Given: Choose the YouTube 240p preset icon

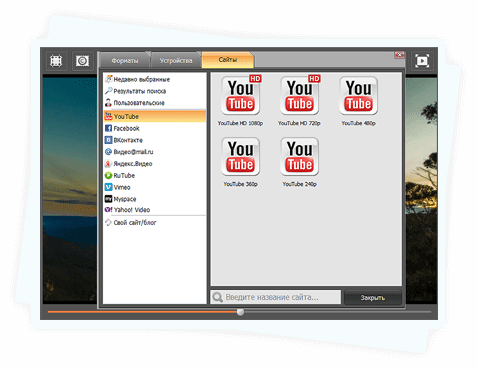Looking at the screenshot, I should click(300, 157).
